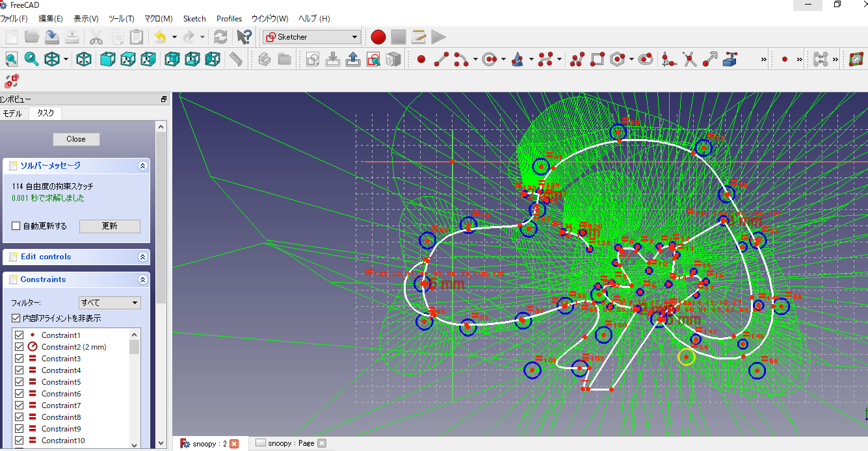The image size is (868, 451).
Task: Collapse the Edit controls section
Action: coord(143,257)
